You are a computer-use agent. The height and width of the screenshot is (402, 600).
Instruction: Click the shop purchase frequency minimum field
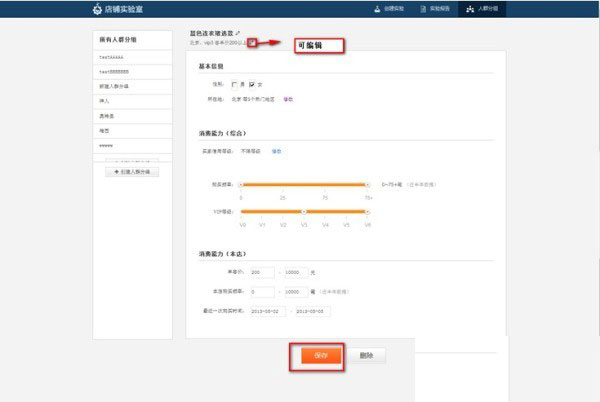pyautogui.click(x=262, y=292)
